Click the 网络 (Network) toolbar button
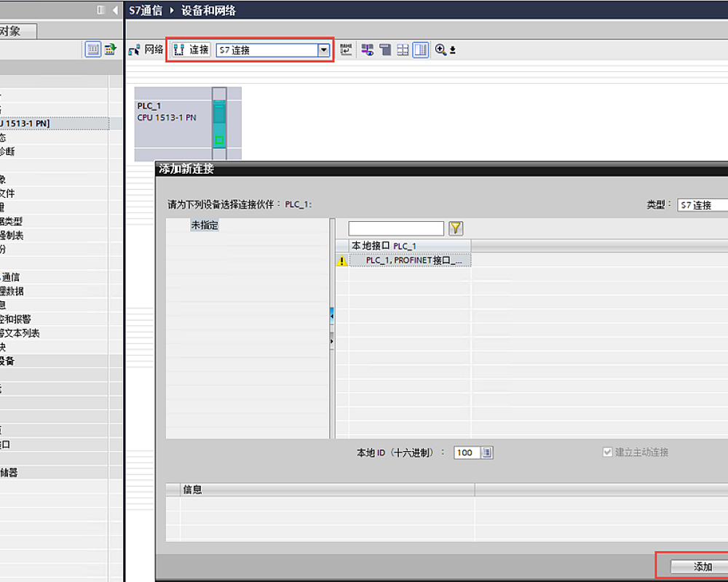This screenshot has width=728, height=582. 146,50
